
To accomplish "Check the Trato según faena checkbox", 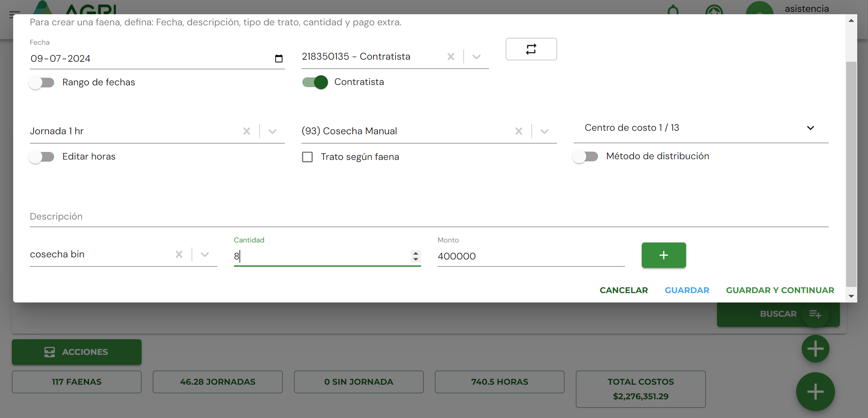I will click(307, 157).
